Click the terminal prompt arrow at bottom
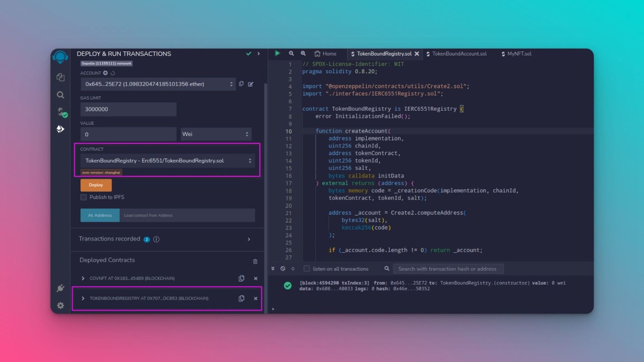The width and height of the screenshot is (644, 362). 273,309
